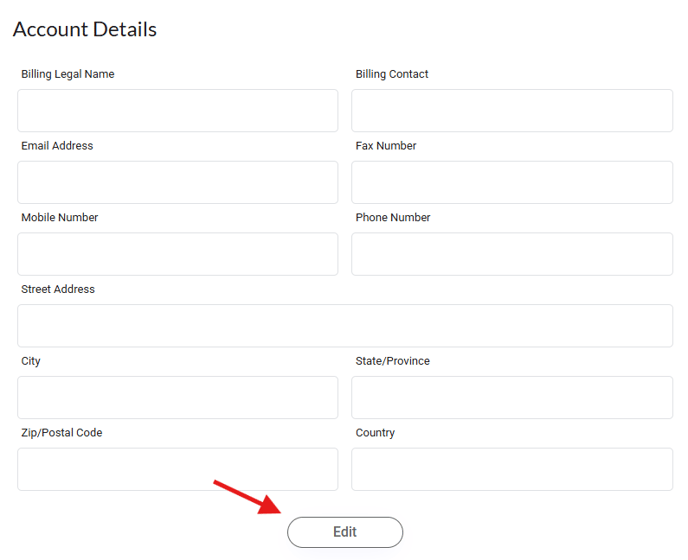Click the Country label text
This screenshot has height=560, width=688.
point(375,433)
